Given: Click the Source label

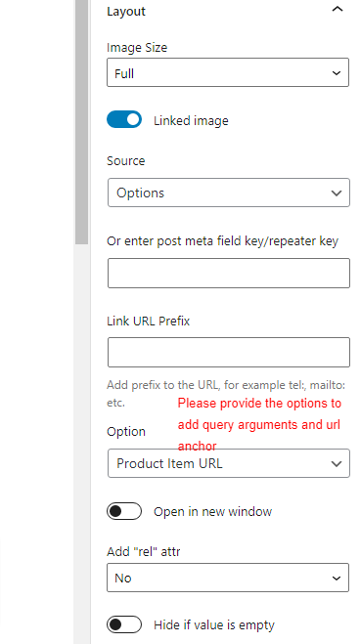Looking at the screenshot, I should [x=126, y=160].
